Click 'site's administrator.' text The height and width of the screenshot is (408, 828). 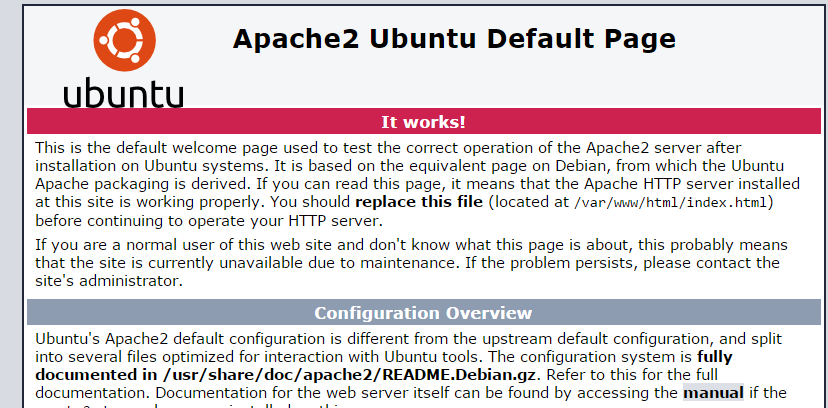point(109,281)
